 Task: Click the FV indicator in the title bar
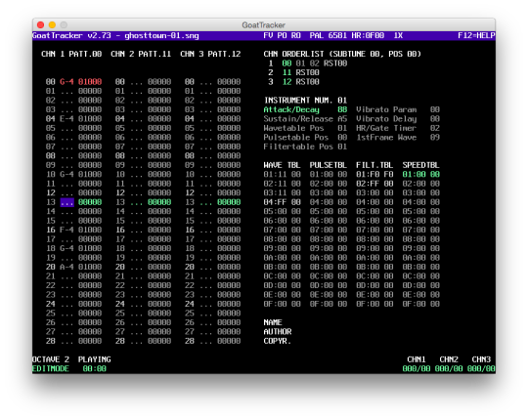tap(268, 35)
